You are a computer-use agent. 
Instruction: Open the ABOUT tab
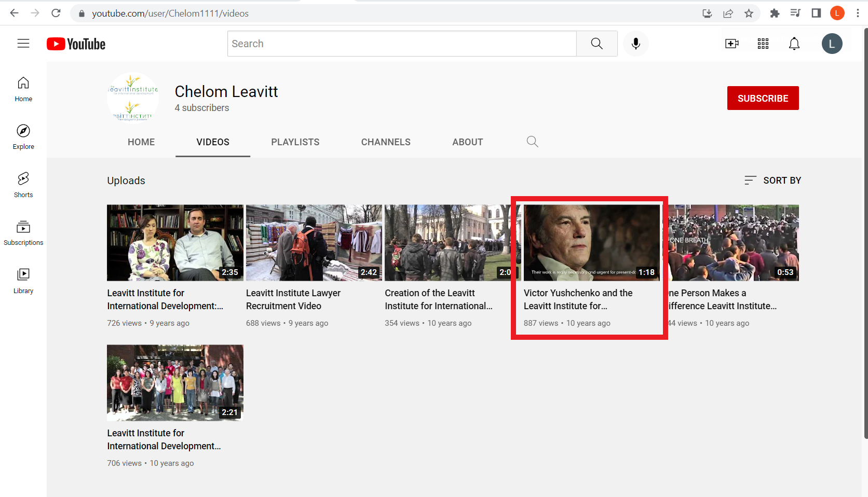click(x=468, y=142)
